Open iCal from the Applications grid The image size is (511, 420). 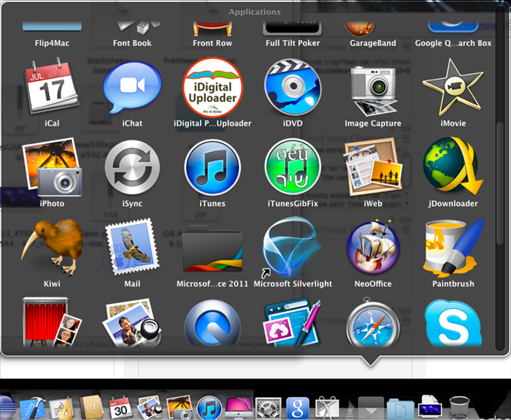[x=52, y=87]
